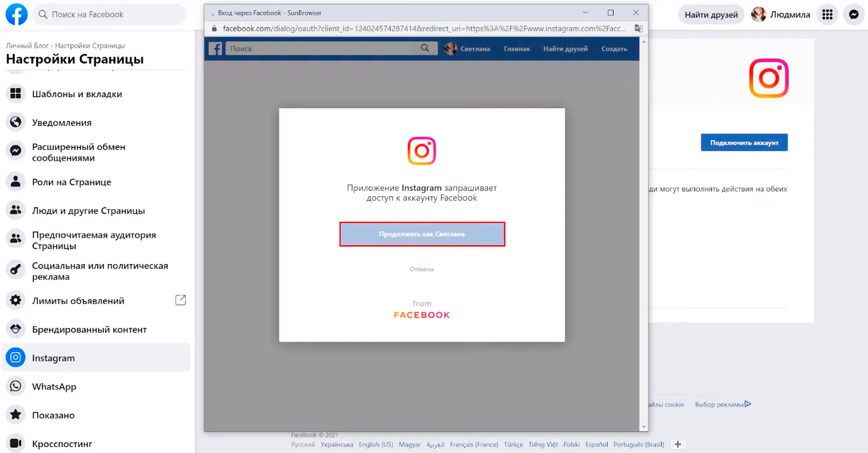Click the popup address bar URL
Viewport: 868px width, 453px height.
(424, 28)
